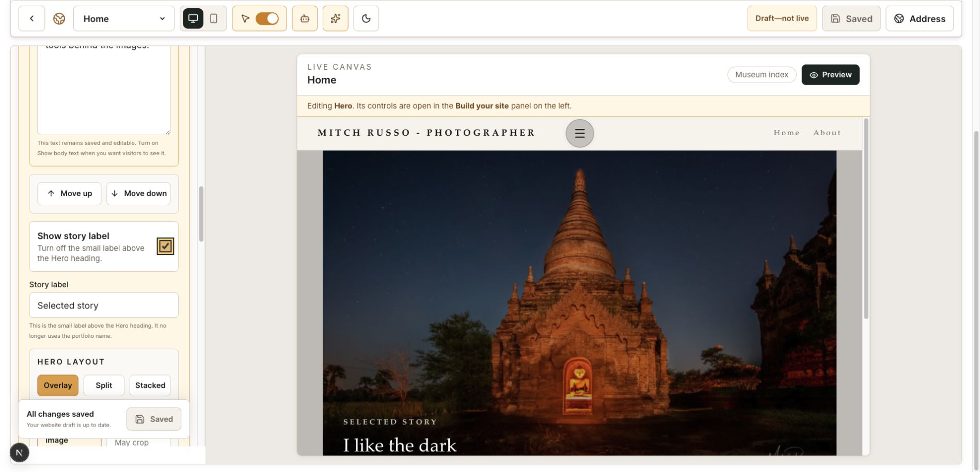This screenshot has height=472, width=980.
Task: Uncheck the Show story label checkbox
Action: pyautogui.click(x=165, y=247)
